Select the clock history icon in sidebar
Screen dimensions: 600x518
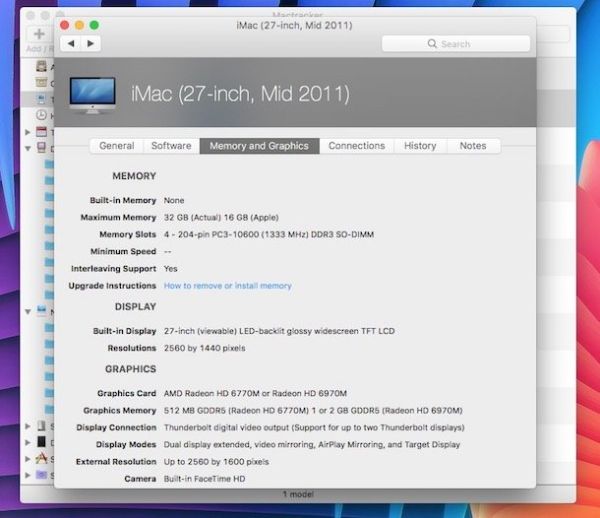(42, 116)
